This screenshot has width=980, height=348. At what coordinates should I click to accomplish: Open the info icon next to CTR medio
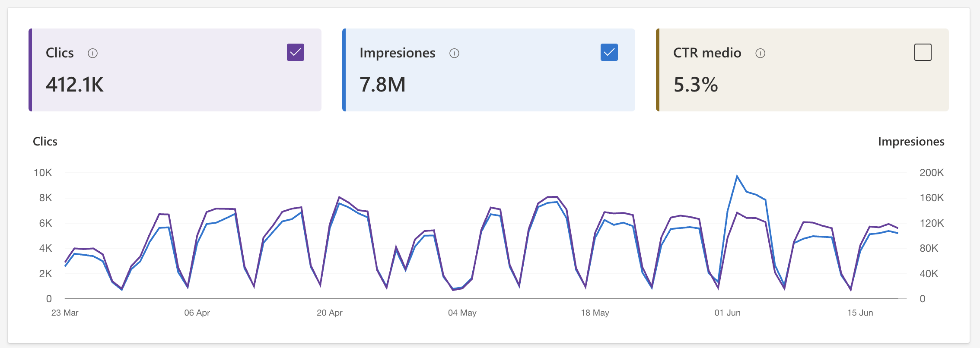(760, 53)
